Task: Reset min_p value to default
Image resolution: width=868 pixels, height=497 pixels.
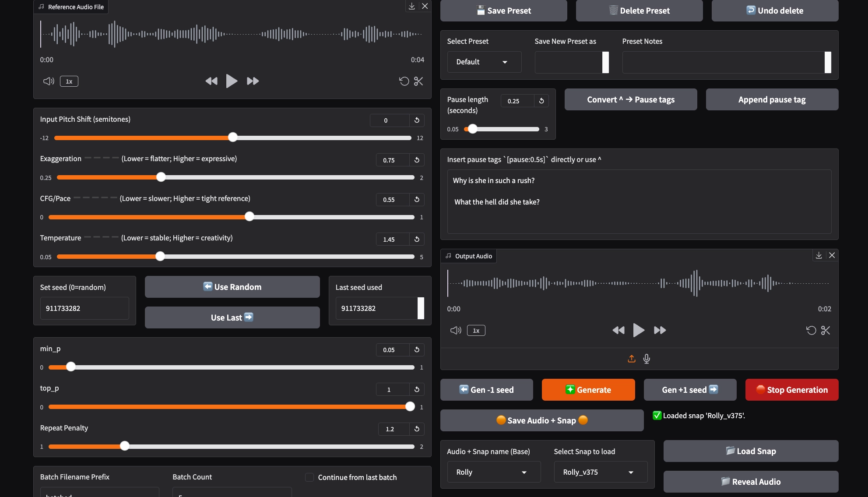Action: coord(417,349)
